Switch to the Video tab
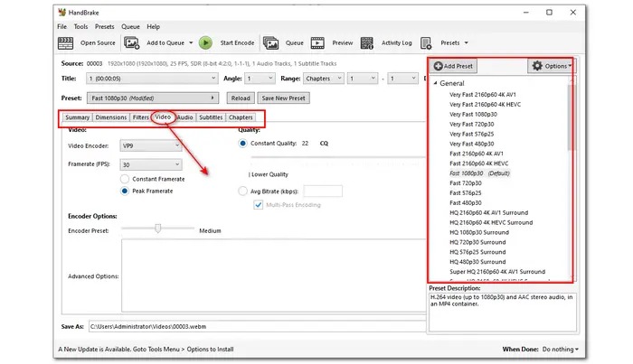Screen dimensions: 633x364 (x=163, y=117)
